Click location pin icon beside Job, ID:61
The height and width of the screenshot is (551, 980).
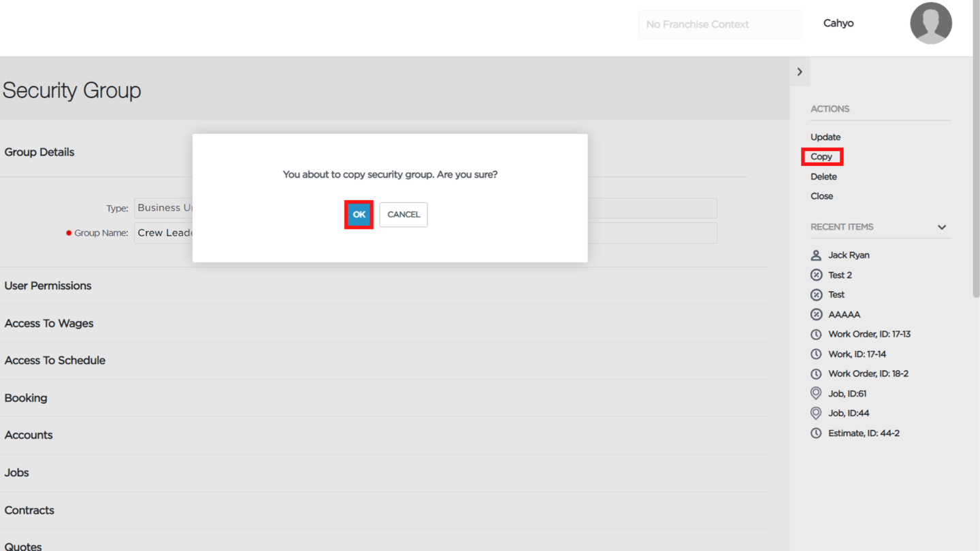(x=816, y=393)
